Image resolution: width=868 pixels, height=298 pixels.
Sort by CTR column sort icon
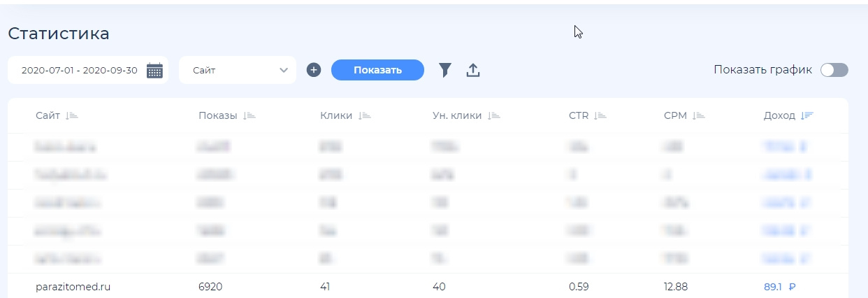pyautogui.click(x=600, y=116)
